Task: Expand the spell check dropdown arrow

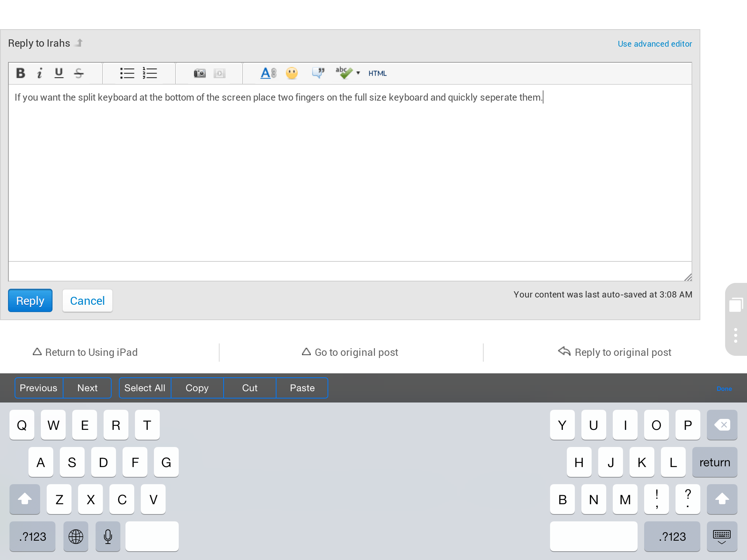Action: 358,73
